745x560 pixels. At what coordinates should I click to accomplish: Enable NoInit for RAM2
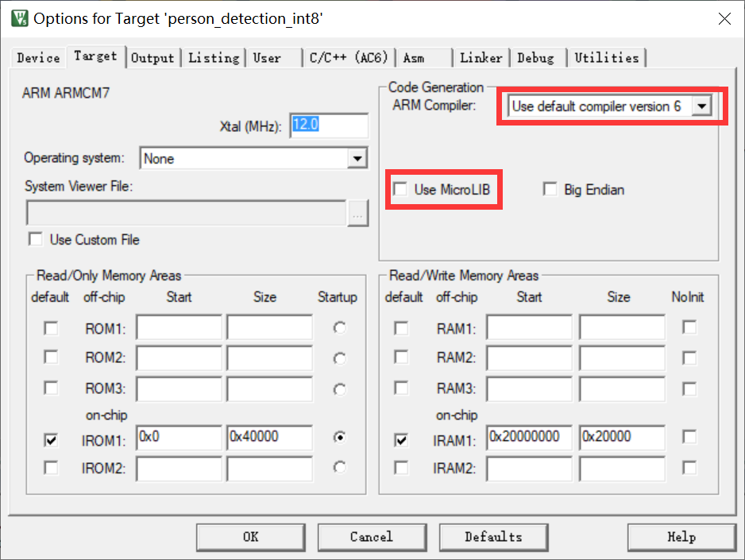pyautogui.click(x=689, y=358)
